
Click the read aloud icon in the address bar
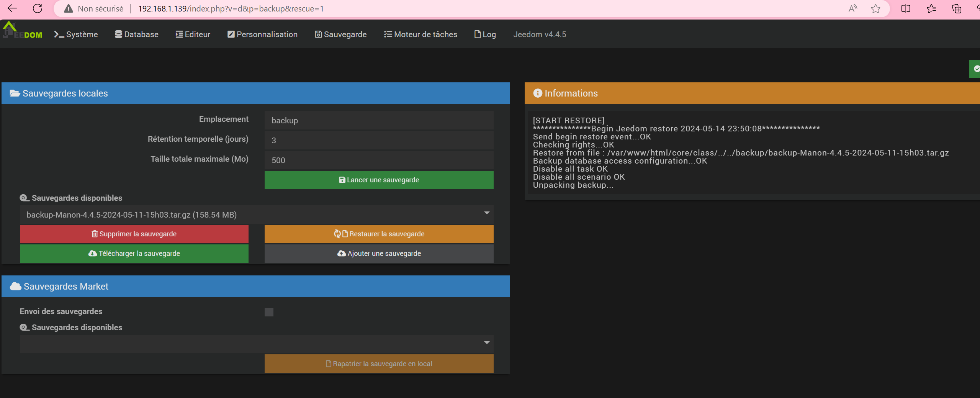pos(852,9)
